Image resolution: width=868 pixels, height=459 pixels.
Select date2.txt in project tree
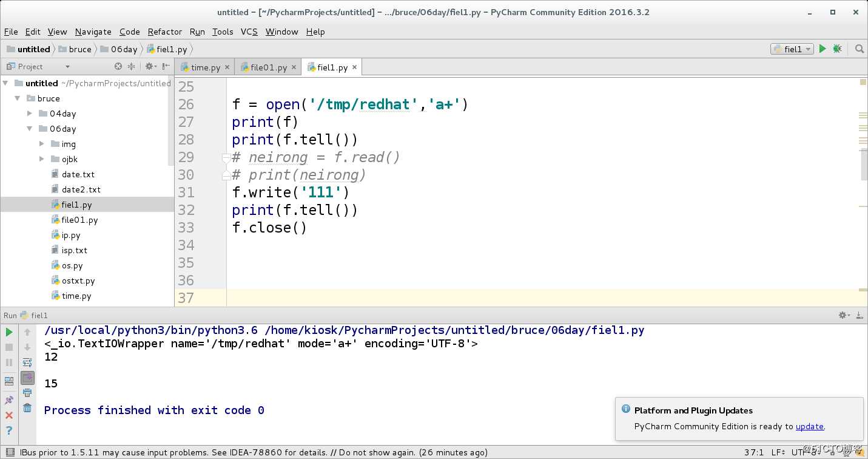pos(81,189)
